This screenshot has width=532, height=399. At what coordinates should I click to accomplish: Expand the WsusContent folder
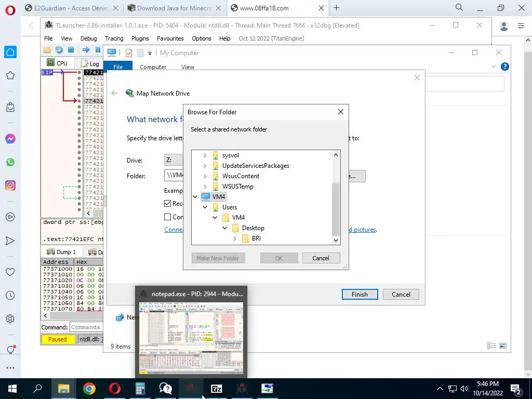click(x=205, y=176)
